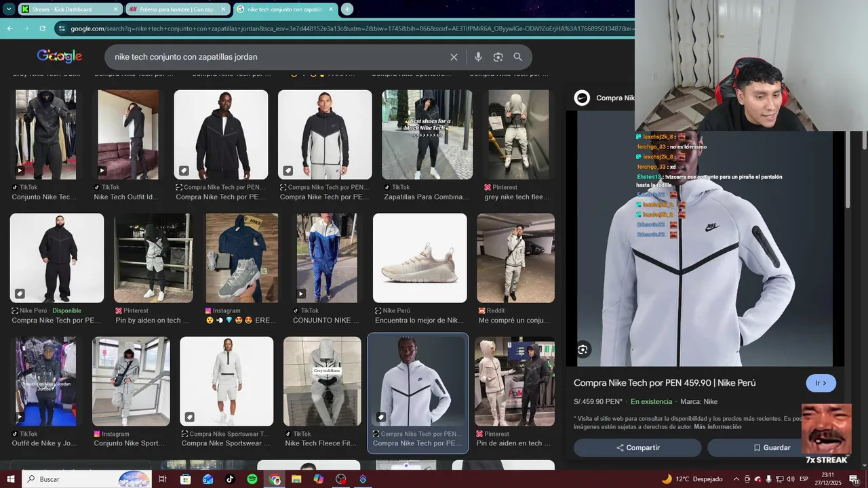Click Compartir to share the image

[637, 447]
